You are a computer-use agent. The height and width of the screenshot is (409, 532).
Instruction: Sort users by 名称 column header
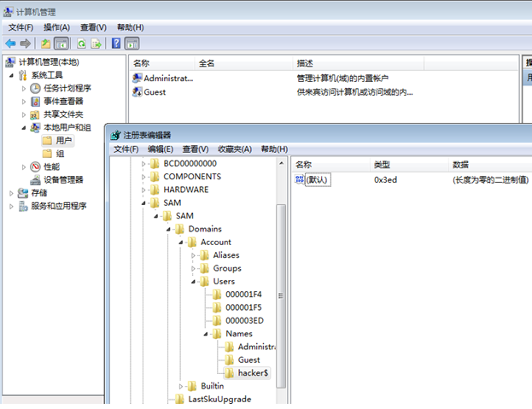click(x=162, y=63)
